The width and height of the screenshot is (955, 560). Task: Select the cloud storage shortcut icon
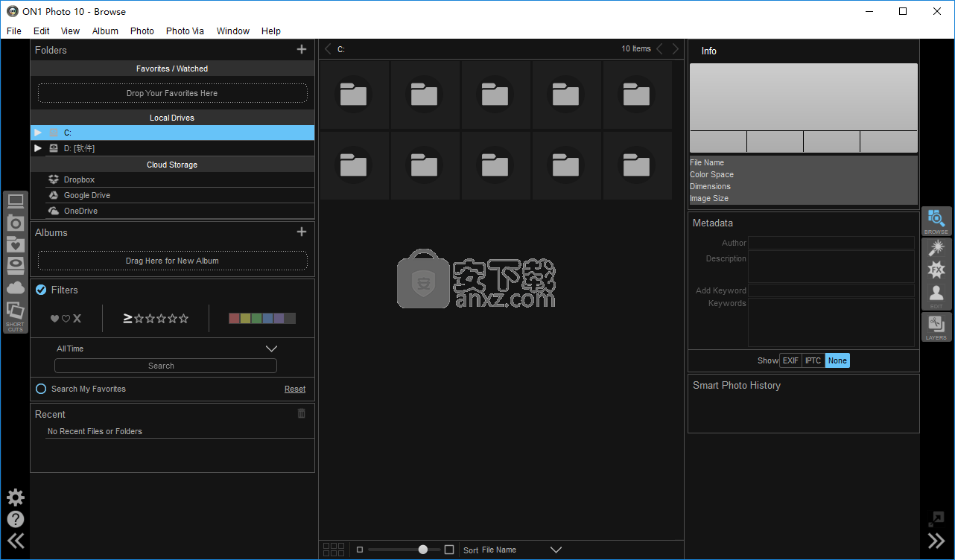pos(16,287)
